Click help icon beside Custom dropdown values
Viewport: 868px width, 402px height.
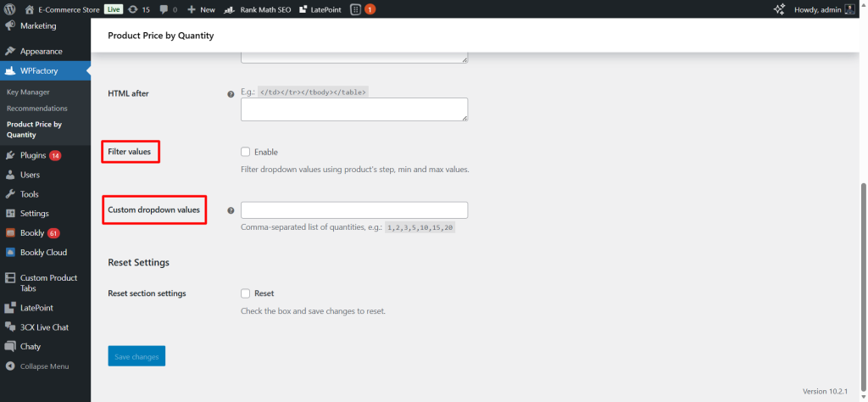tap(231, 210)
